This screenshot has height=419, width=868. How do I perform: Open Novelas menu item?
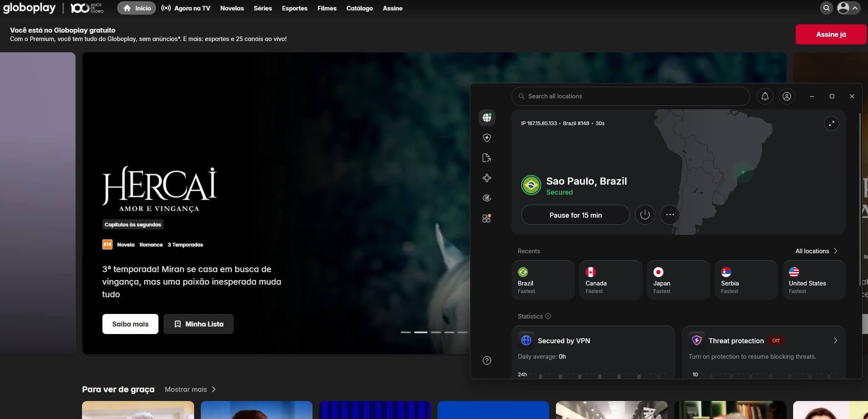tap(232, 8)
